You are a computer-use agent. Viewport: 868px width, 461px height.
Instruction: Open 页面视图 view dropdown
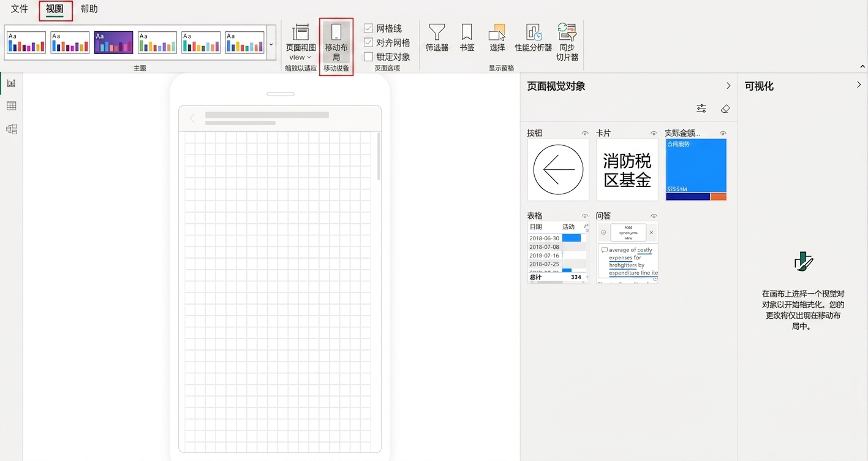pos(301,42)
